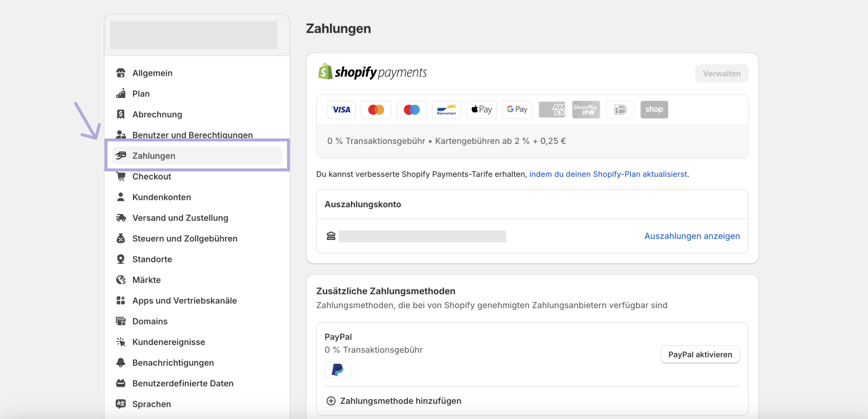Click the Shop Pay logo
Screen dimensions: 868x419
click(654, 109)
